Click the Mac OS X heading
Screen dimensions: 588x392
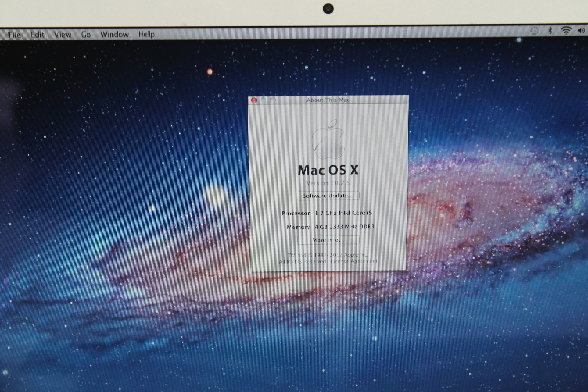pyautogui.click(x=328, y=170)
